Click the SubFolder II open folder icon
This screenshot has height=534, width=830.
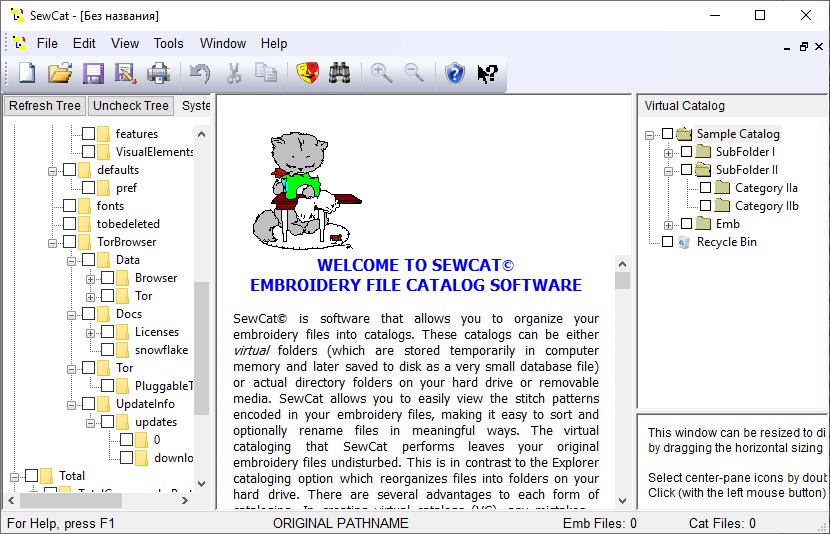(x=703, y=170)
